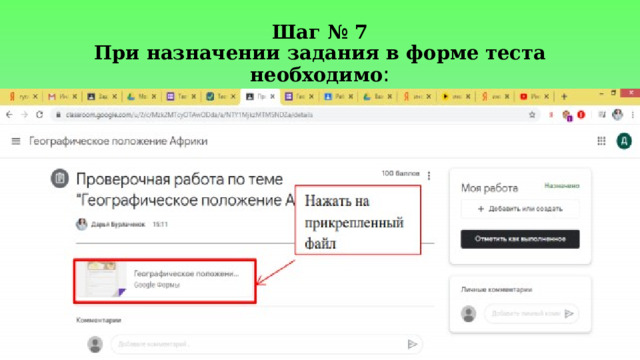Click the '100 баллов' score text
The height and width of the screenshot is (360, 640).
(x=400, y=173)
